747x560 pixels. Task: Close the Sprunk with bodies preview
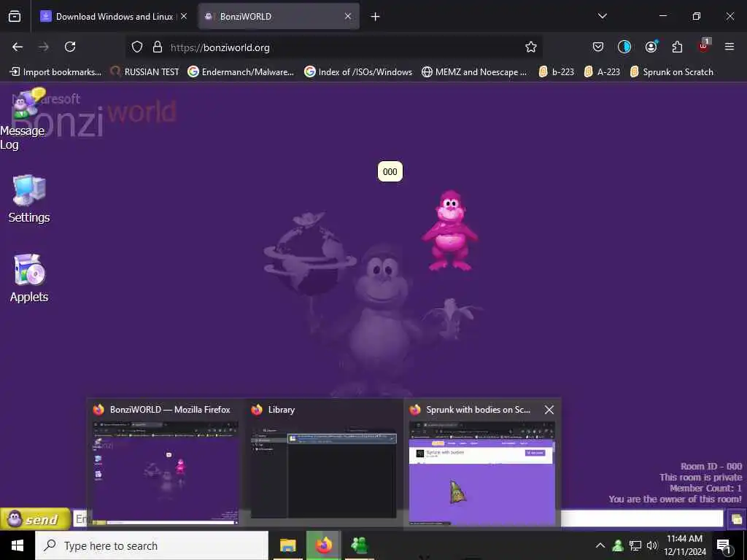[549, 410]
